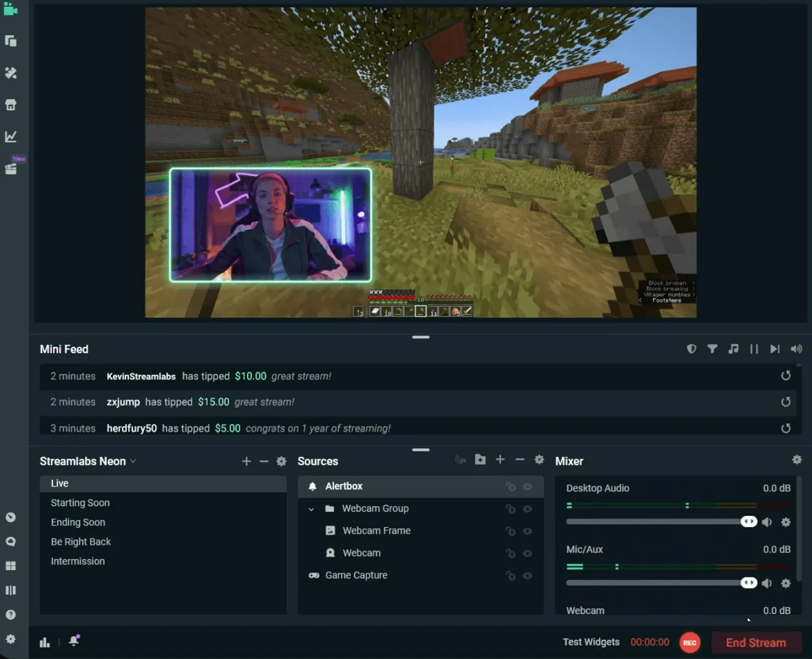Image resolution: width=812 pixels, height=659 pixels.
Task: Open the layout grid icon in sidebar
Action: point(10,566)
